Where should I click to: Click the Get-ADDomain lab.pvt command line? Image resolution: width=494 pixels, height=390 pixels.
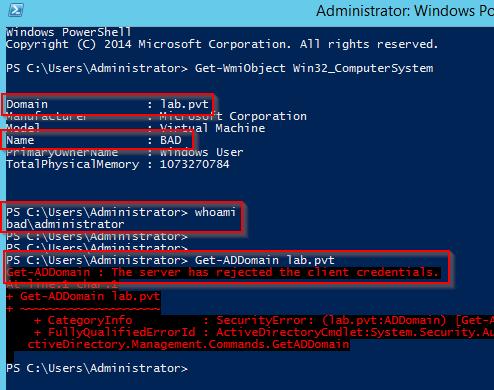(170, 260)
